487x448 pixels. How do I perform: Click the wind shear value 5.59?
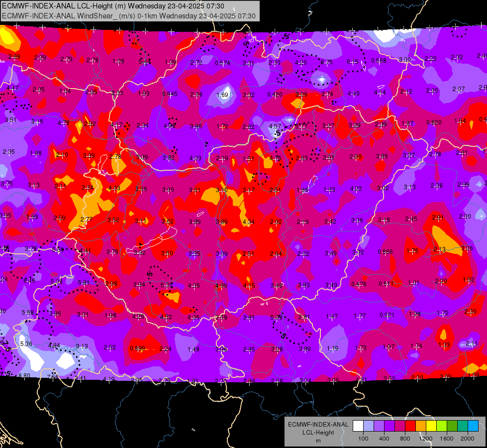click(58, 249)
